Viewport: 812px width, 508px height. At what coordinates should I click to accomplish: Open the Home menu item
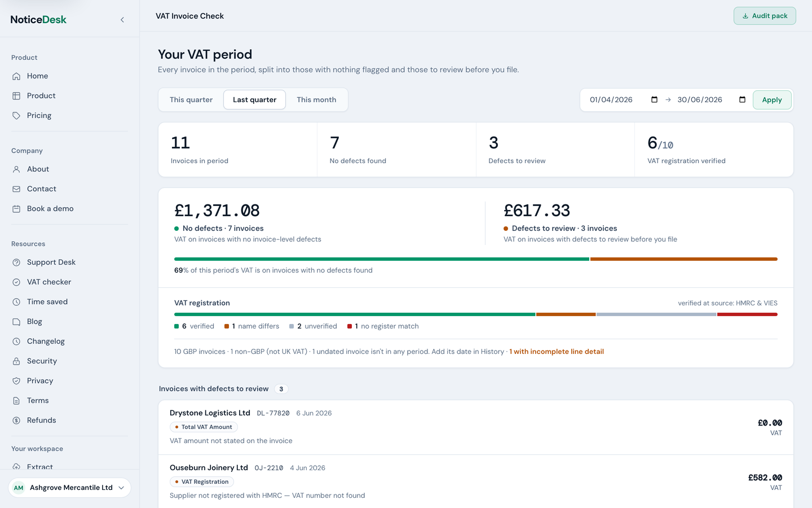[x=70, y=76]
